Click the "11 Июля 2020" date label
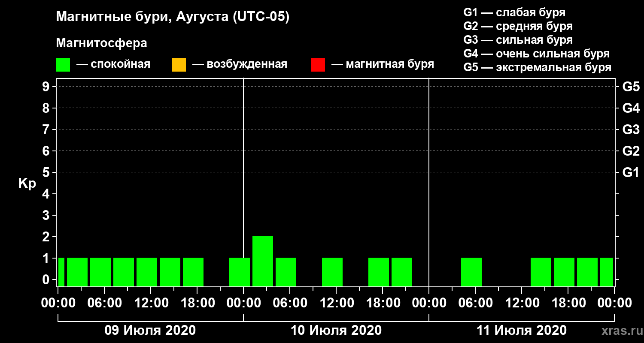The width and height of the screenshot is (644, 343). (x=522, y=331)
